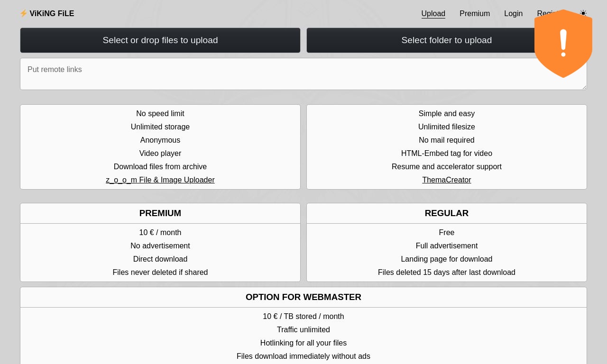
Task: Select the '10 € / month' premium price text
Action: (x=160, y=233)
